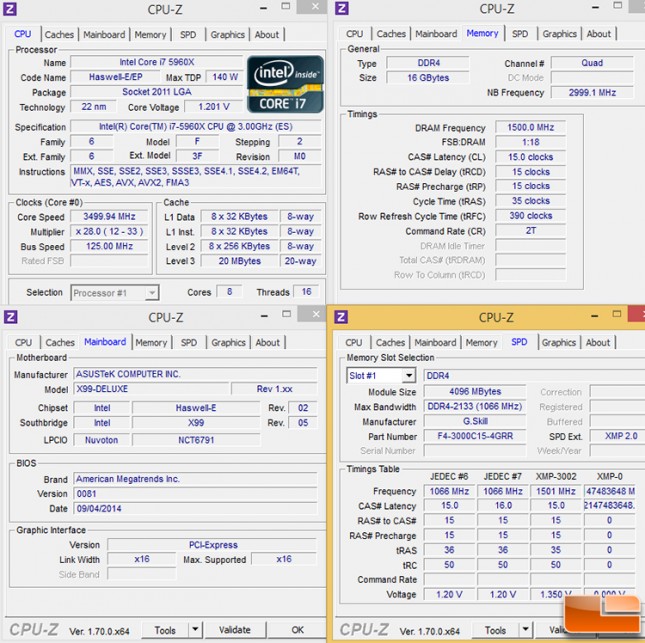Screen dimensions: 645x643
Task: Click the Level 3 20 MBytes cache value
Action: 239,261
